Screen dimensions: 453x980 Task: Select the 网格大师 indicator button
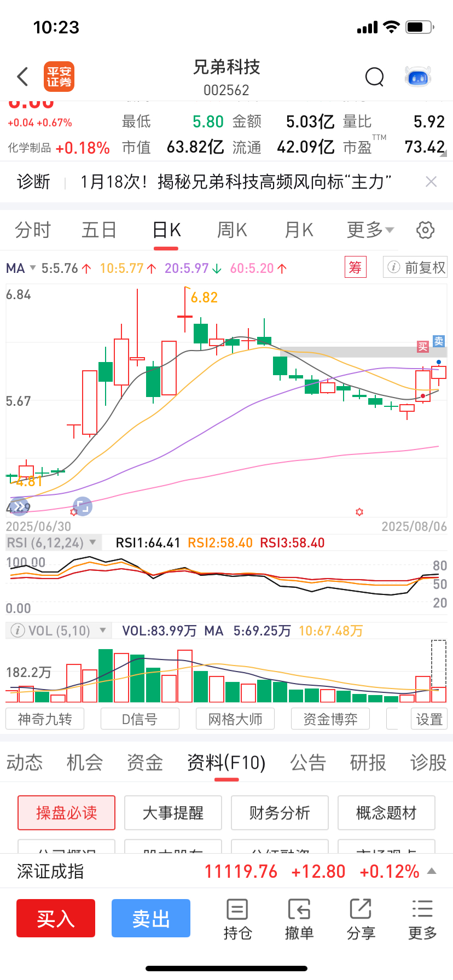[235, 719]
